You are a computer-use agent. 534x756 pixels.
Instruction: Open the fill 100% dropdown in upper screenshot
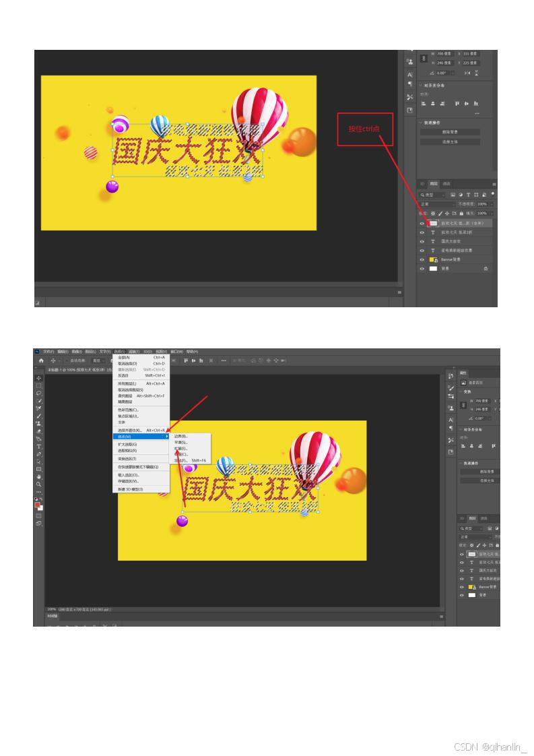tap(492, 214)
